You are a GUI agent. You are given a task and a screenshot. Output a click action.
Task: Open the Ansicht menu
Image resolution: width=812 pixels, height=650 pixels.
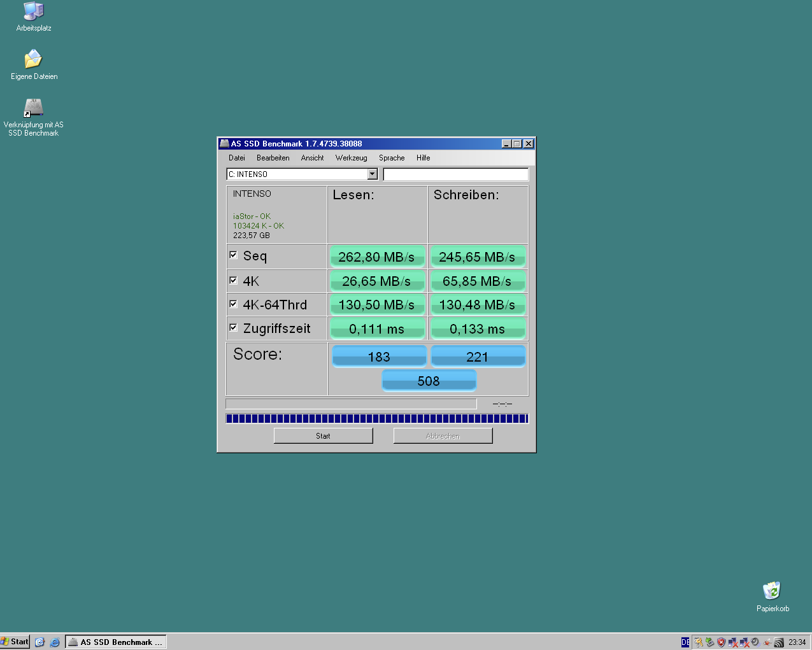point(312,158)
